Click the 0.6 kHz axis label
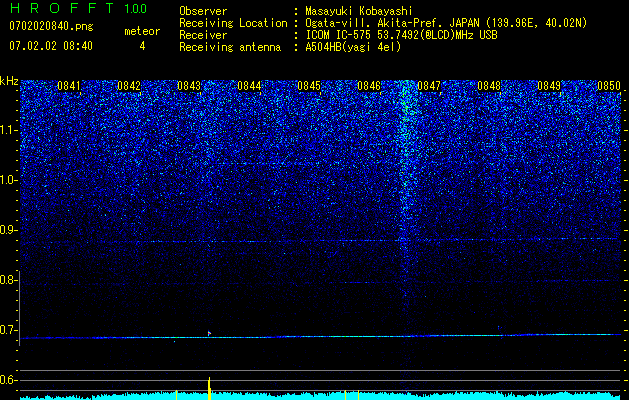The height and width of the screenshot is (400, 629). [8, 380]
